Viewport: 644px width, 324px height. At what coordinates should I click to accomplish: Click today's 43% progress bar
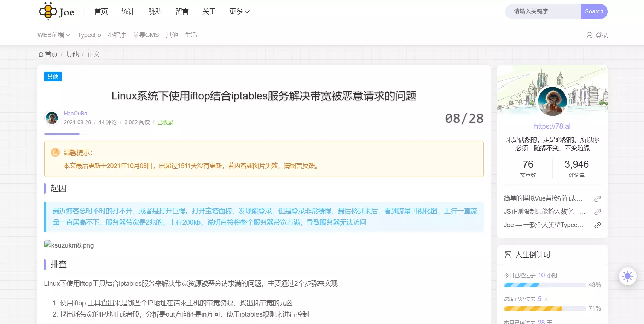pos(545,285)
